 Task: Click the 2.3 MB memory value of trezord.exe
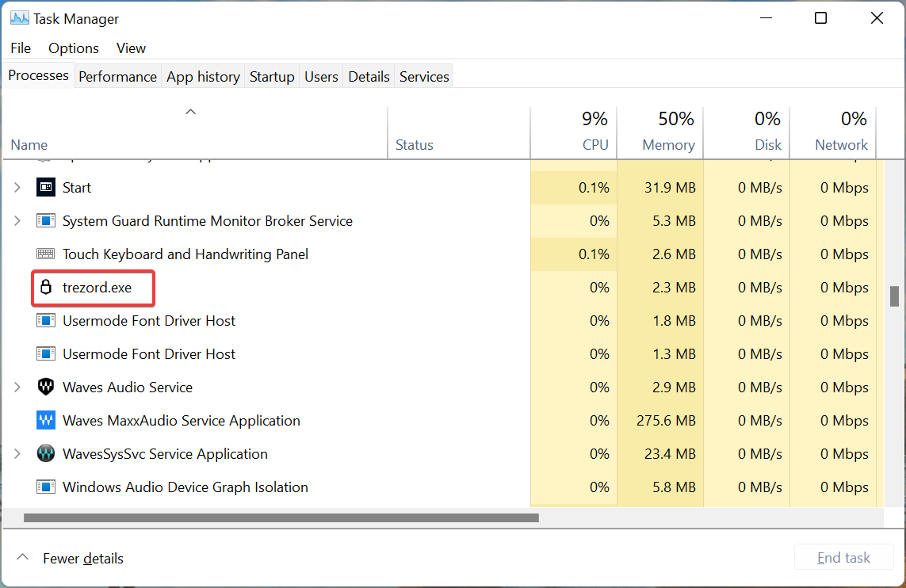674,288
